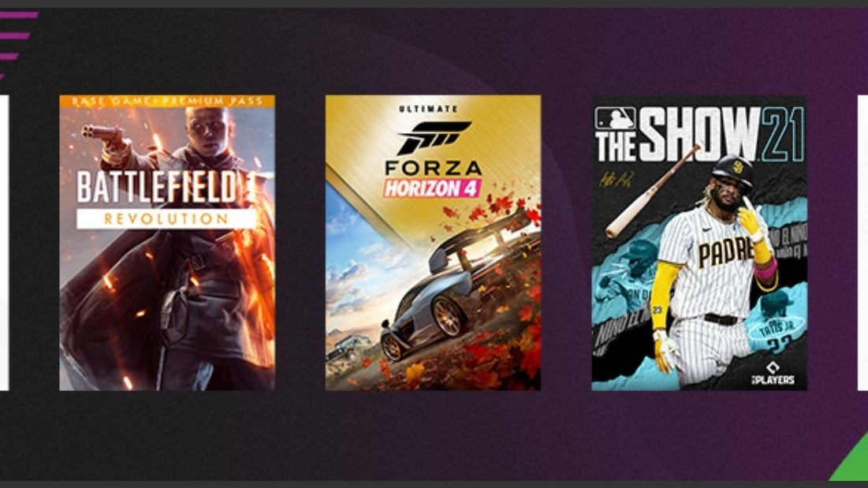Screen dimensions: 868x488
Task: Click the Battlefield 1 title text
Action: (166, 187)
